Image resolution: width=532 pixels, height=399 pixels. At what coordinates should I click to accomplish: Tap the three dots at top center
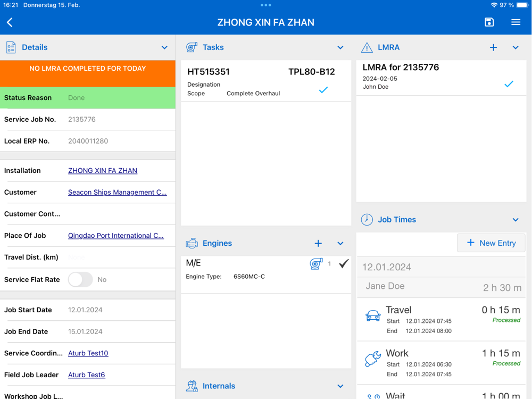point(265,5)
